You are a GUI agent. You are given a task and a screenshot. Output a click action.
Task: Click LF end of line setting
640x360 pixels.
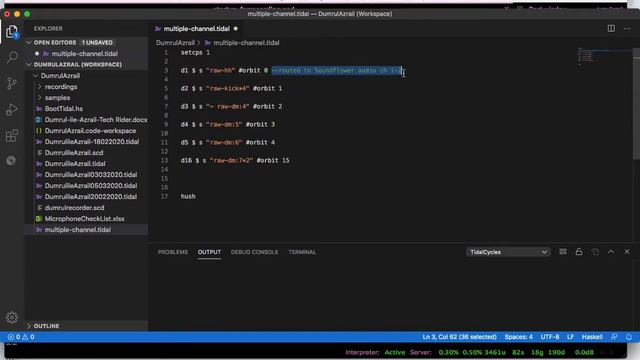click(570, 337)
